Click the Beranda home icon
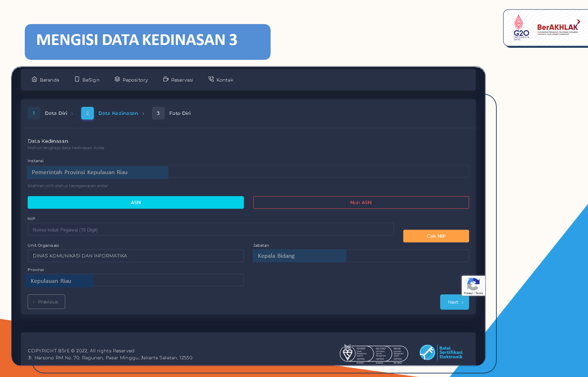588x377 pixels. pyautogui.click(x=34, y=79)
